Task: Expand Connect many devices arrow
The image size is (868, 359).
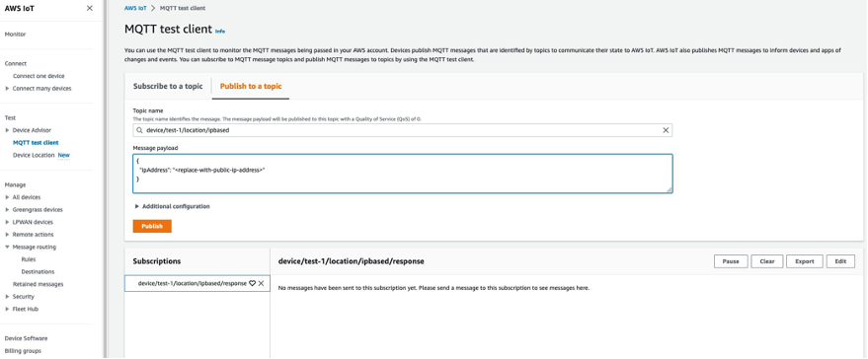Action: [7, 89]
